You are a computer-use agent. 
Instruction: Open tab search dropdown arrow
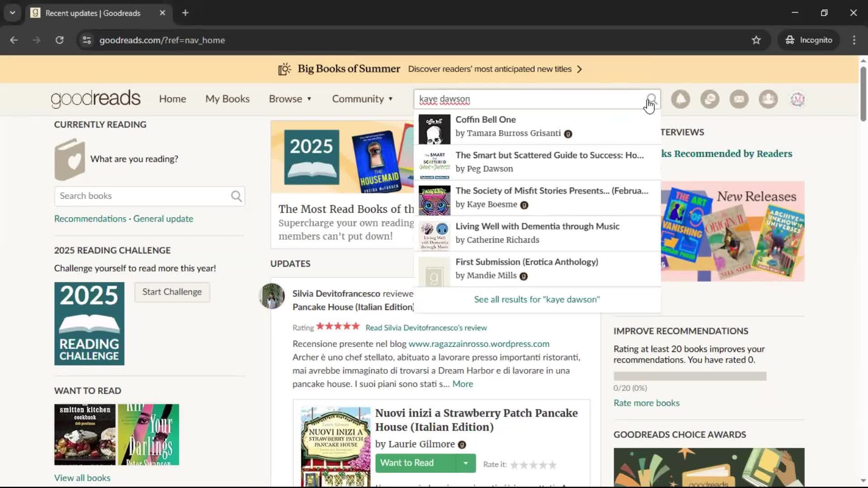(13, 13)
